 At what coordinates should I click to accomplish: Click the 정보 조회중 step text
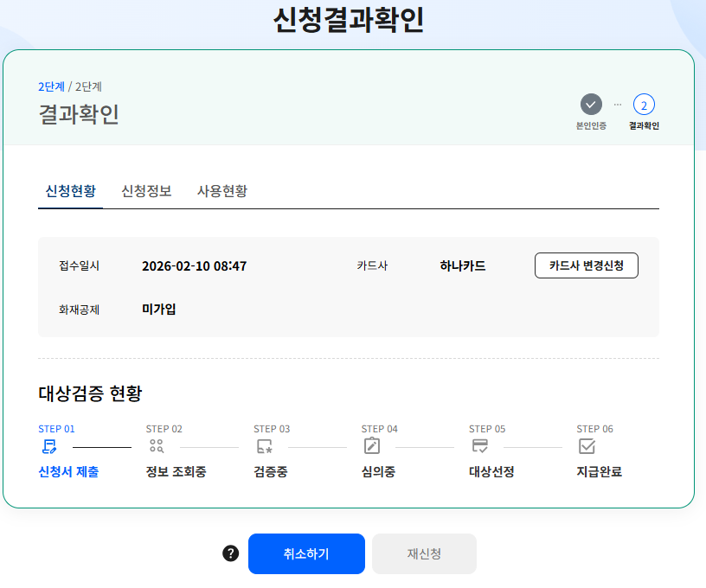(x=176, y=471)
